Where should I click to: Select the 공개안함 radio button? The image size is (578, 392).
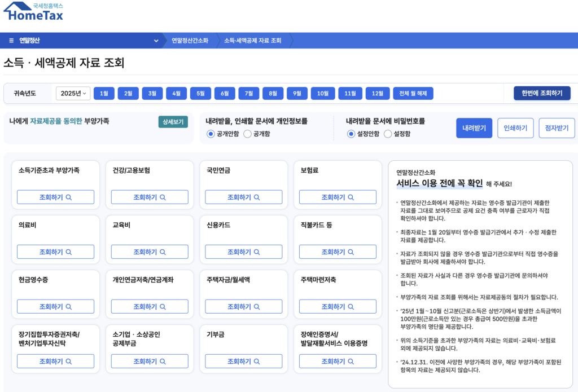click(211, 134)
